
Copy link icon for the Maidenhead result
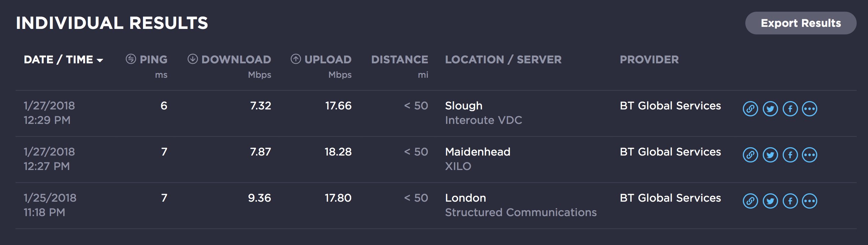pos(750,155)
